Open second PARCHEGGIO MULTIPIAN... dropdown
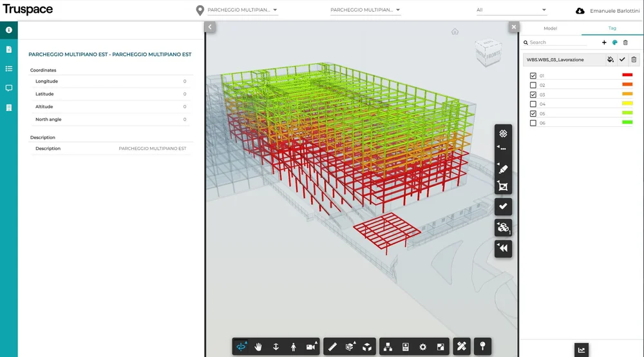The height and width of the screenshot is (357, 644). click(x=365, y=10)
